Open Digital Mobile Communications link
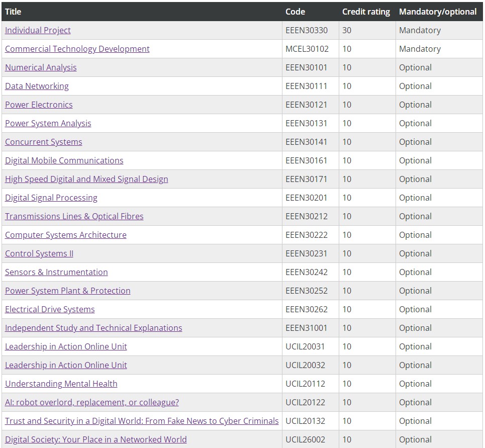The height and width of the screenshot is (448, 485). coord(64,160)
